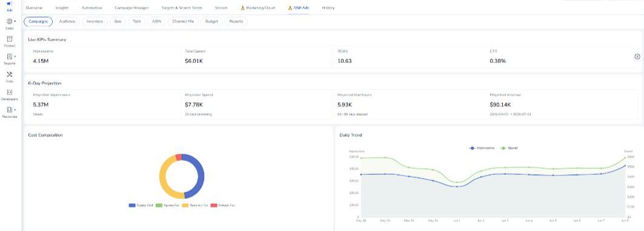Click the 5.93K Projected Purchases value
The height and width of the screenshot is (231, 644).
pyautogui.click(x=344, y=105)
